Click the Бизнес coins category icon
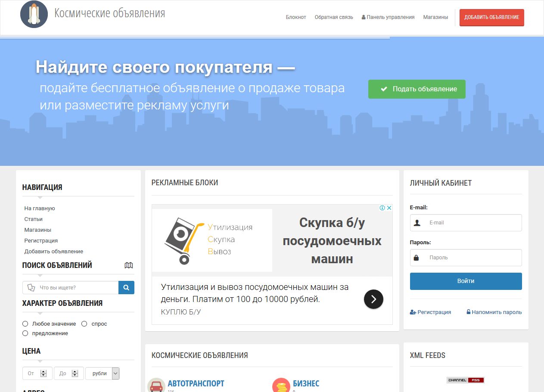The image size is (544, 392). click(x=281, y=386)
